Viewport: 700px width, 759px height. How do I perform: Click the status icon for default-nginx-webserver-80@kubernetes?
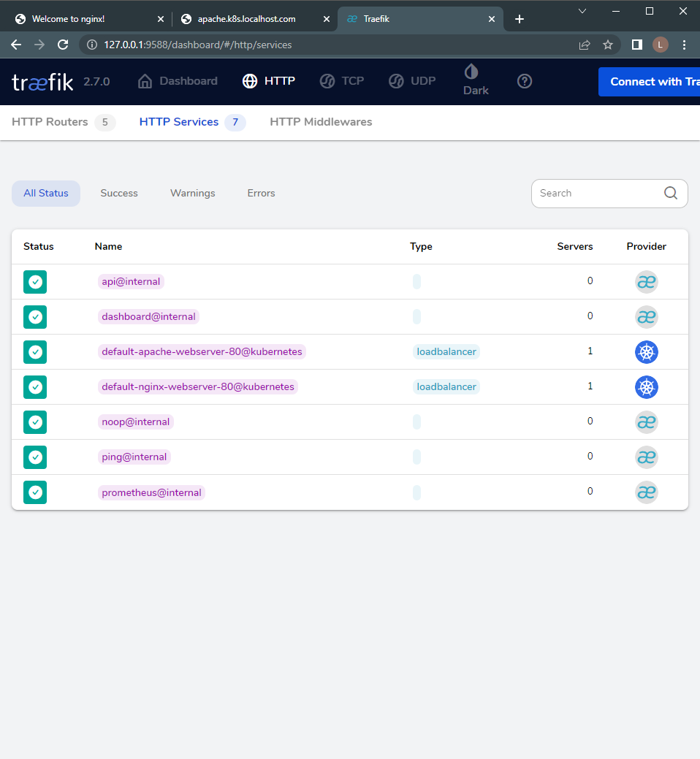coord(35,387)
